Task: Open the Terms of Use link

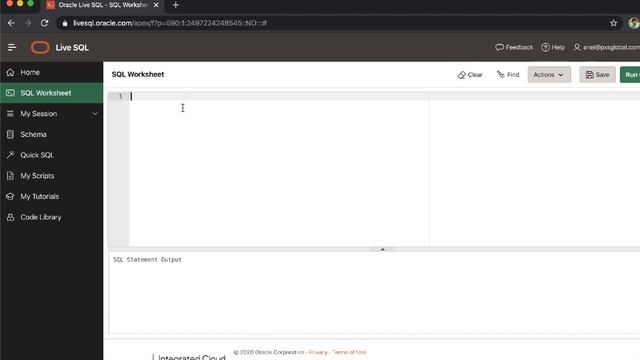Action: 349,352
